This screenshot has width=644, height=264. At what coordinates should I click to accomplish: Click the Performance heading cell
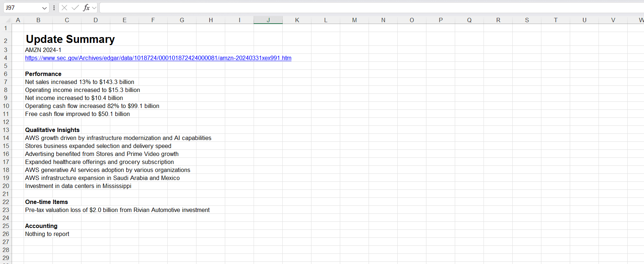[x=43, y=74]
